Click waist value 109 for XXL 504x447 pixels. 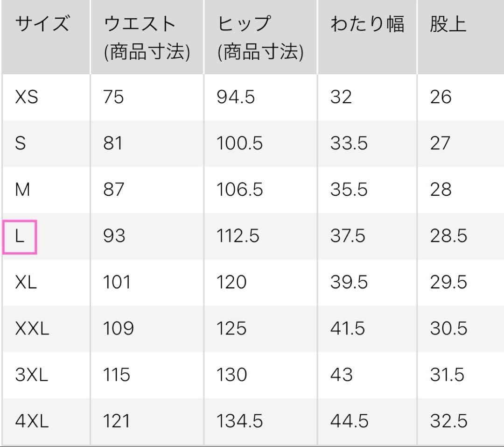coord(118,328)
